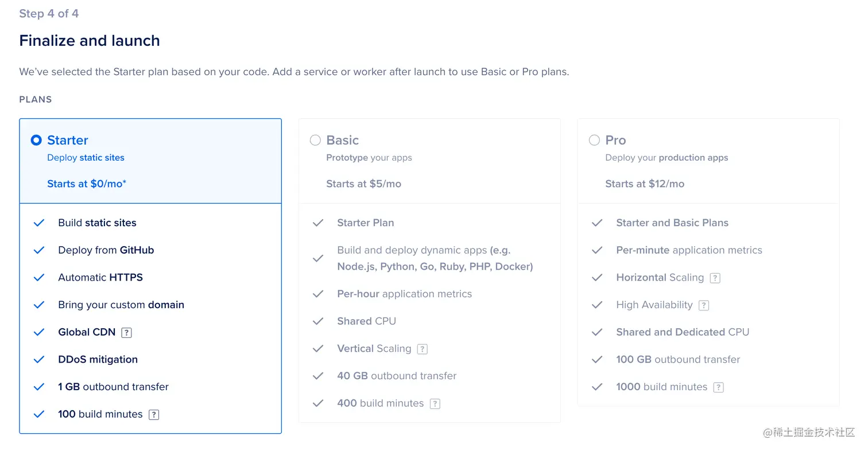
Task: Click Starts at $12/mo in Pro card
Action: pyautogui.click(x=644, y=184)
